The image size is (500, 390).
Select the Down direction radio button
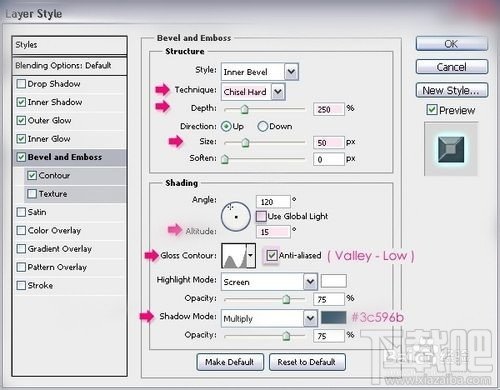263,126
